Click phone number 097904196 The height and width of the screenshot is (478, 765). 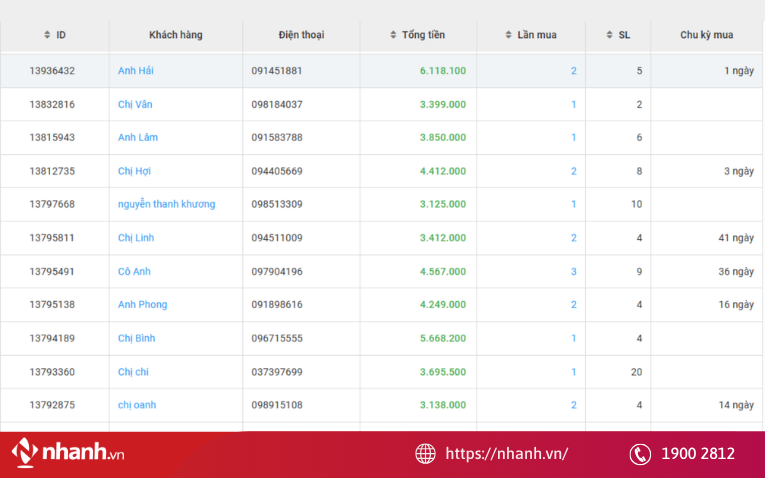(x=277, y=272)
